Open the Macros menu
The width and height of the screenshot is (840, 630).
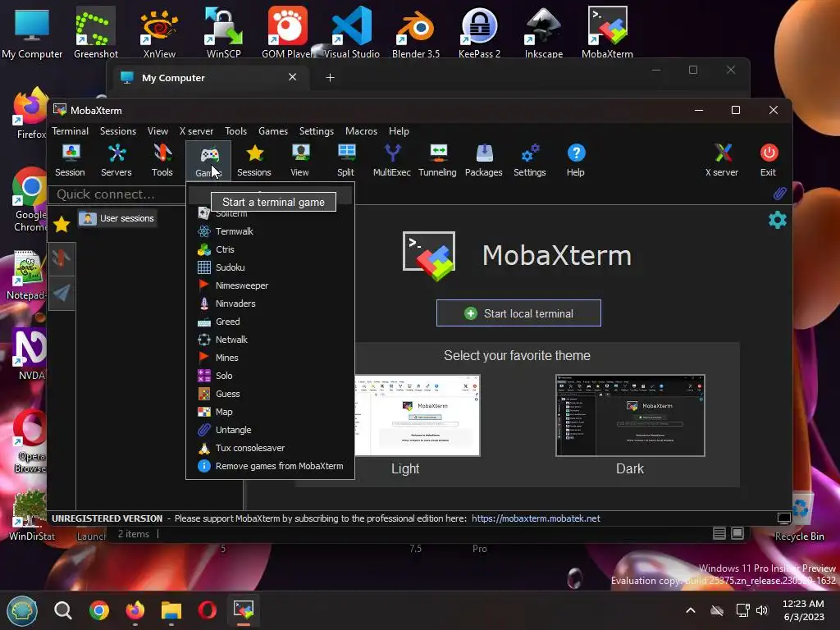pos(361,130)
